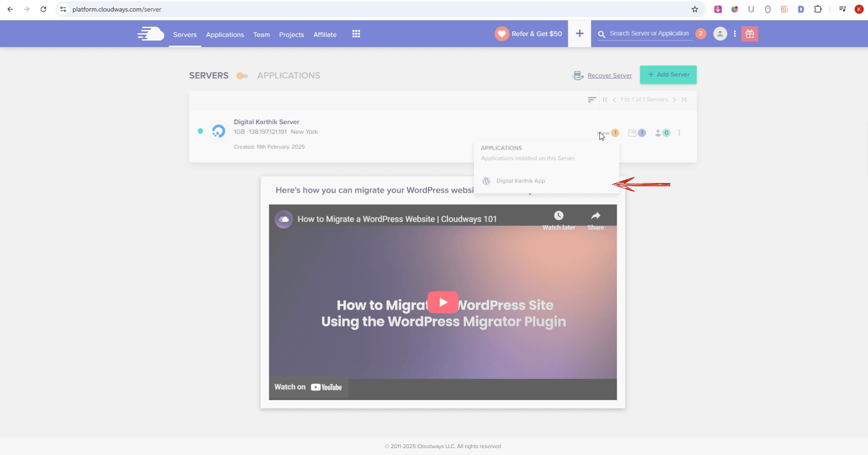This screenshot has width=868, height=455.
Task: Reload the browser page
Action: (43, 9)
